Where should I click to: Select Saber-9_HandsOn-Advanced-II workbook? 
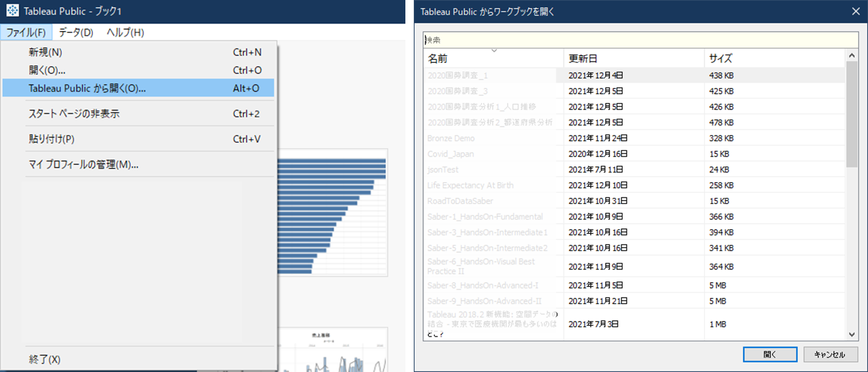634,301
